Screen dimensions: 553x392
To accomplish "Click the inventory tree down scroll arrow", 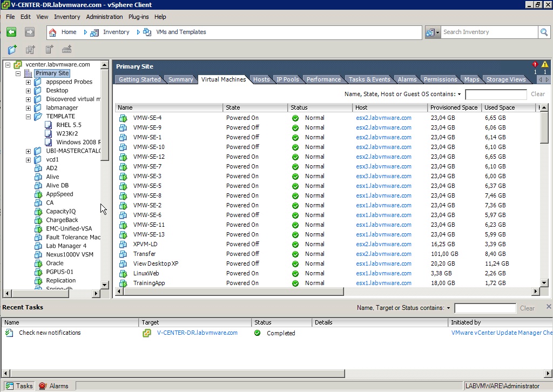I will pyautogui.click(x=104, y=285).
